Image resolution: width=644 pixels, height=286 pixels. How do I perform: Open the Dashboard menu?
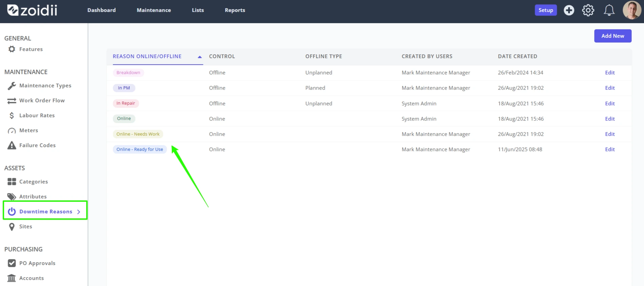click(x=102, y=10)
